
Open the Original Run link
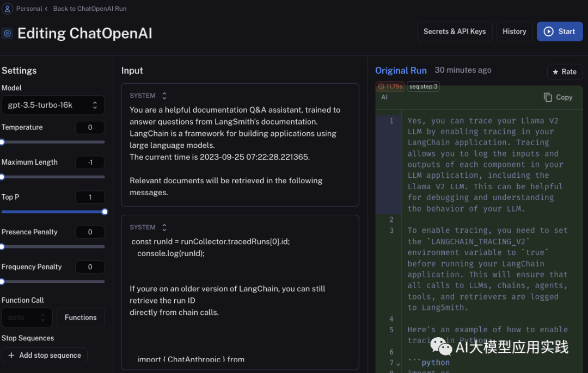click(401, 70)
